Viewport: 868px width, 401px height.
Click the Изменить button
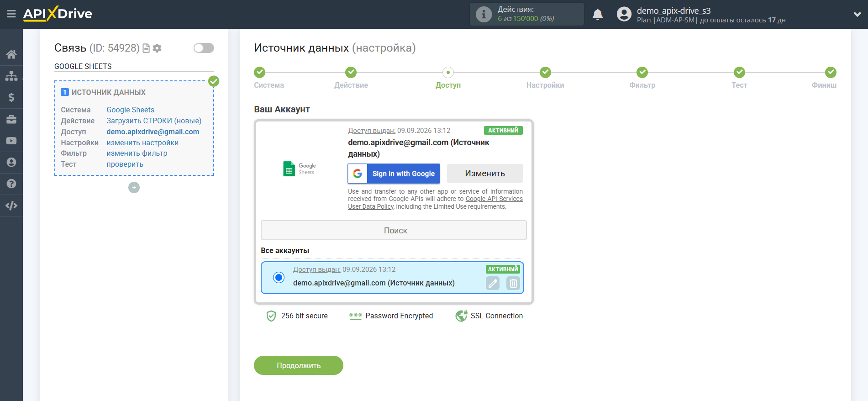tap(485, 174)
